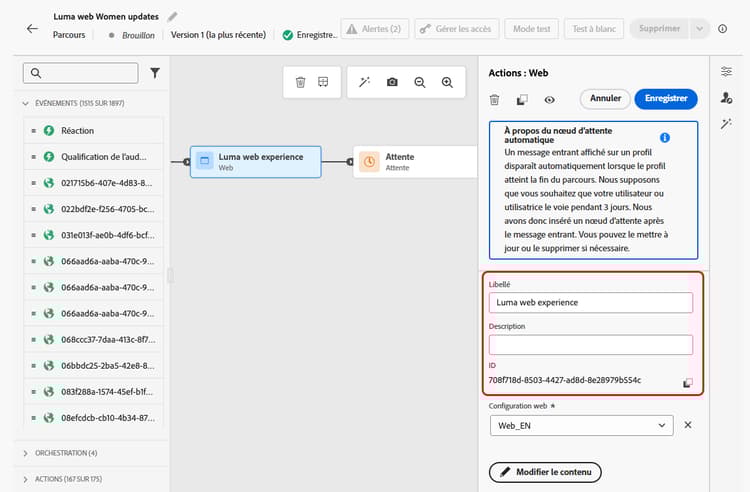Collapse the ÉVÉNEMENTS section
Image resolution: width=750 pixels, height=492 pixels.
pos(25,103)
